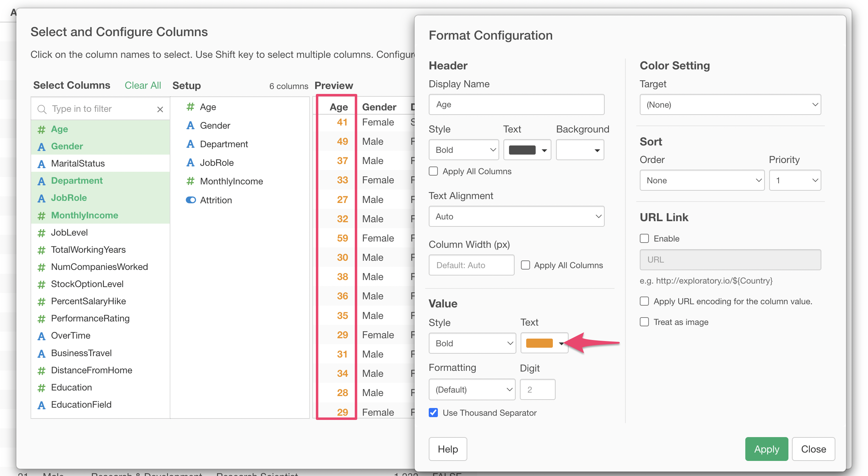Select TotalWorkingYears in the column list
The image size is (868, 476).
(x=88, y=250)
